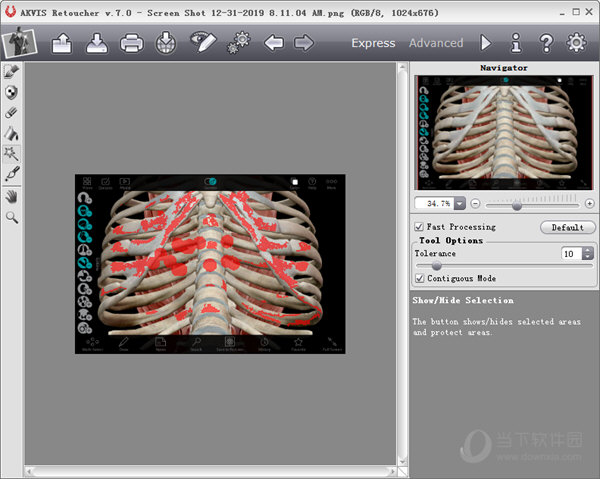
Task: Select the Selection Brush tool
Action: [x=11, y=72]
